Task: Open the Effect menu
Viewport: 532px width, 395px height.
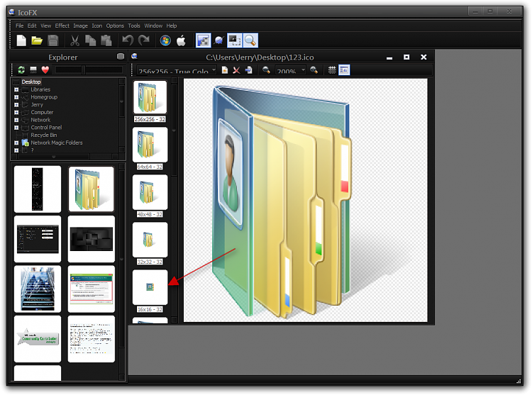Action: (x=62, y=26)
